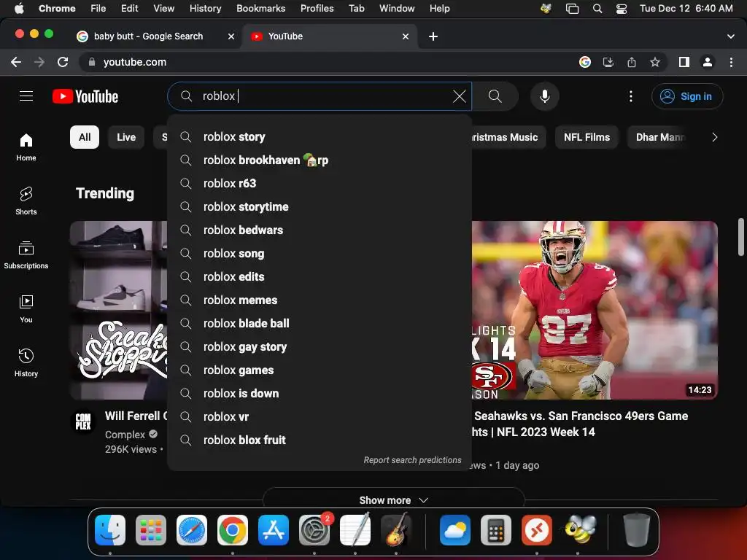Screen dimensions: 747x560
Task: Choose suggestion 'roblox song'
Action: click(x=320, y=253)
